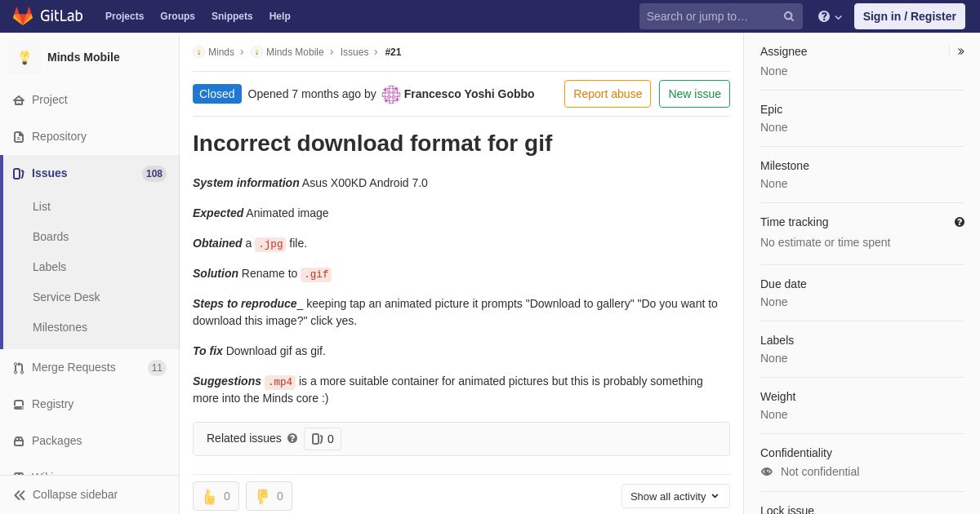Click the Issues breadcrumb link
Screen dimensions: 980x514
click(x=354, y=52)
